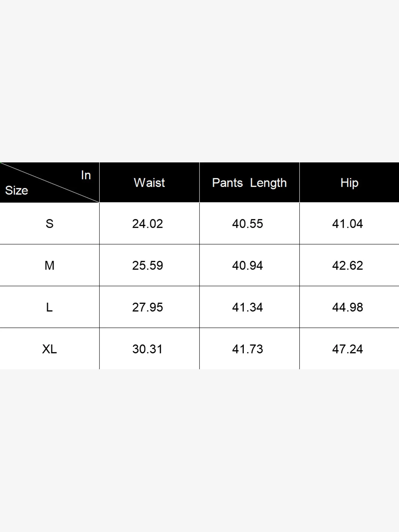The height and width of the screenshot is (532, 399).
Task: Click the hip value 47.24
Action: [x=347, y=349]
